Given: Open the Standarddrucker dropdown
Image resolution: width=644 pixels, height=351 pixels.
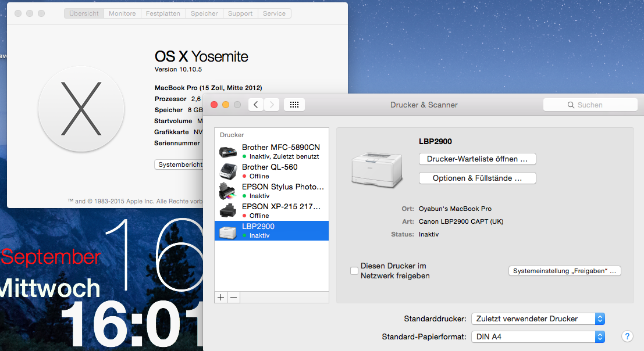Looking at the screenshot, I should click(x=538, y=318).
